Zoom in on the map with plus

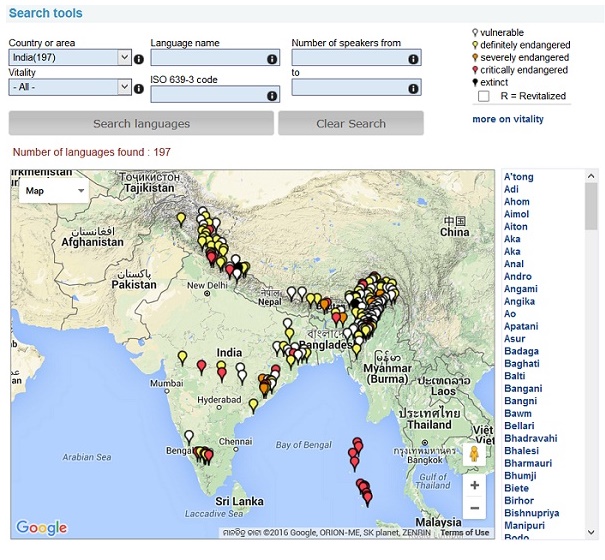pyautogui.click(x=475, y=485)
